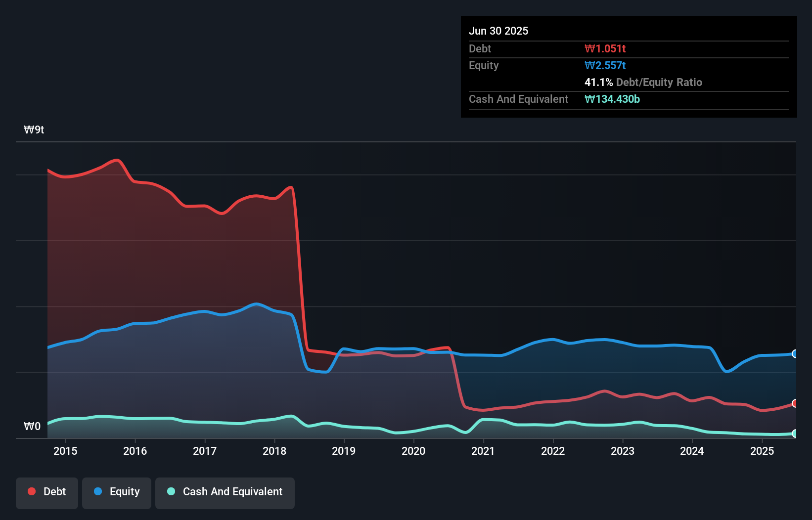Click the ₩9t axis gridline label
The height and width of the screenshot is (520, 812).
coord(34,130)
